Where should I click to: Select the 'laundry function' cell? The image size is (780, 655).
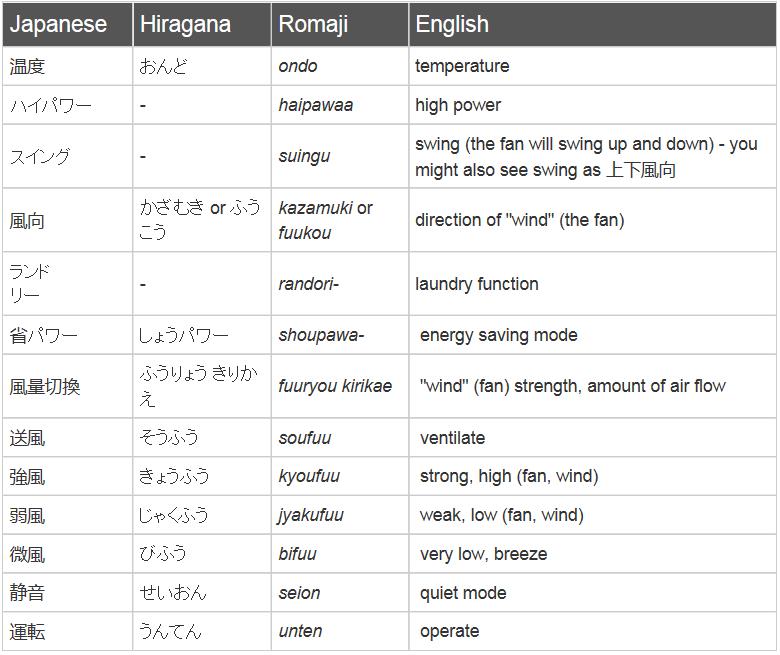tap(477, 284)
